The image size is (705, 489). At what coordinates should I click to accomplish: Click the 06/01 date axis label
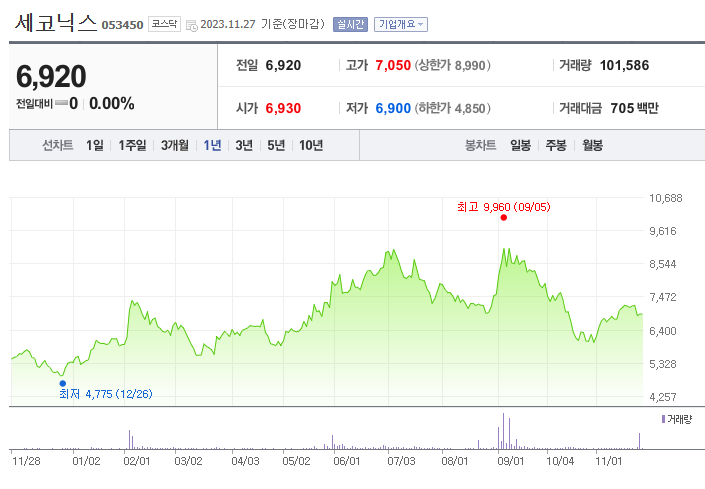click(x=347, y=461)
